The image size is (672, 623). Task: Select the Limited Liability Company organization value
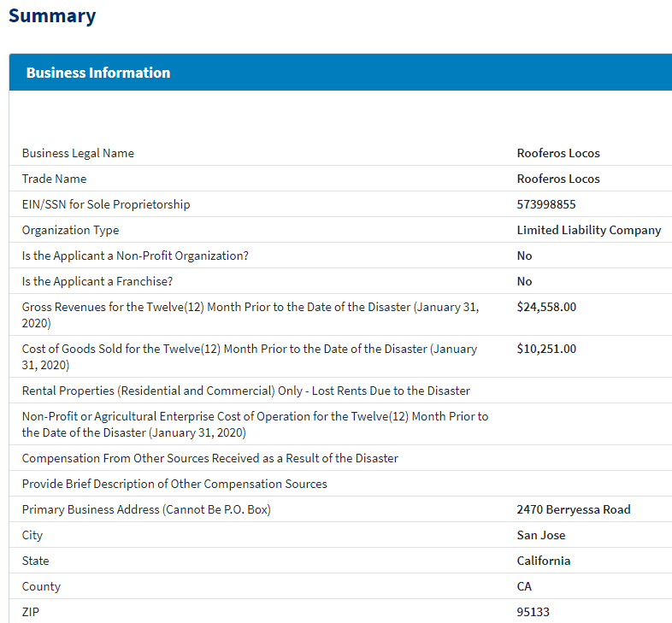pos(589,230)
